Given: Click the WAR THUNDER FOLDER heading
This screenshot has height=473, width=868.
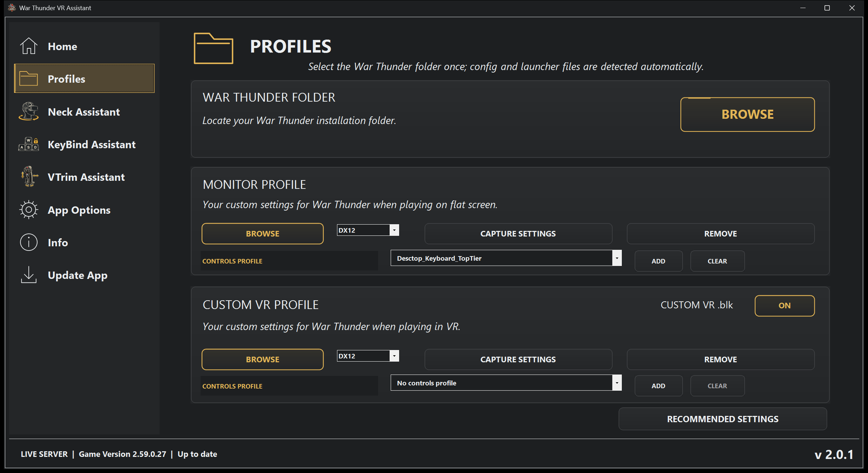Looking at the screenshot, I should pos(269,97).
